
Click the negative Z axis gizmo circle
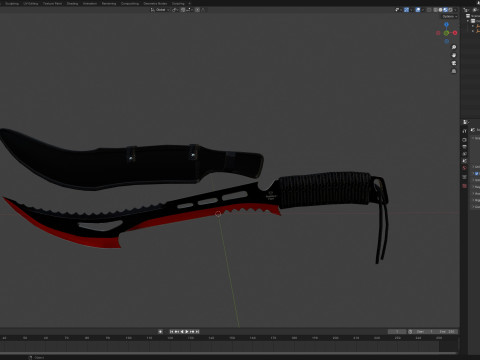pos(446,41)
